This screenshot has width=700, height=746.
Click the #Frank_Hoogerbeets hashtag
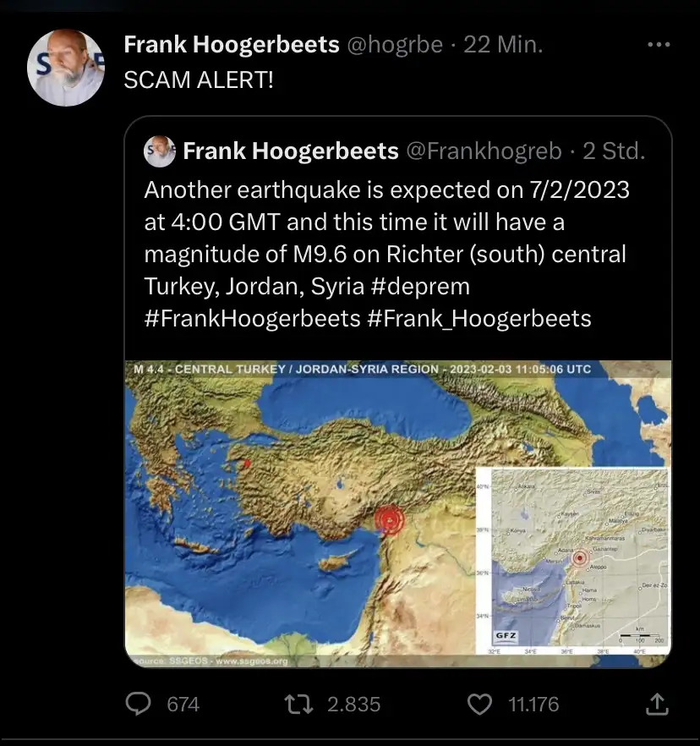pyautogui.click(x=479, y=318)
